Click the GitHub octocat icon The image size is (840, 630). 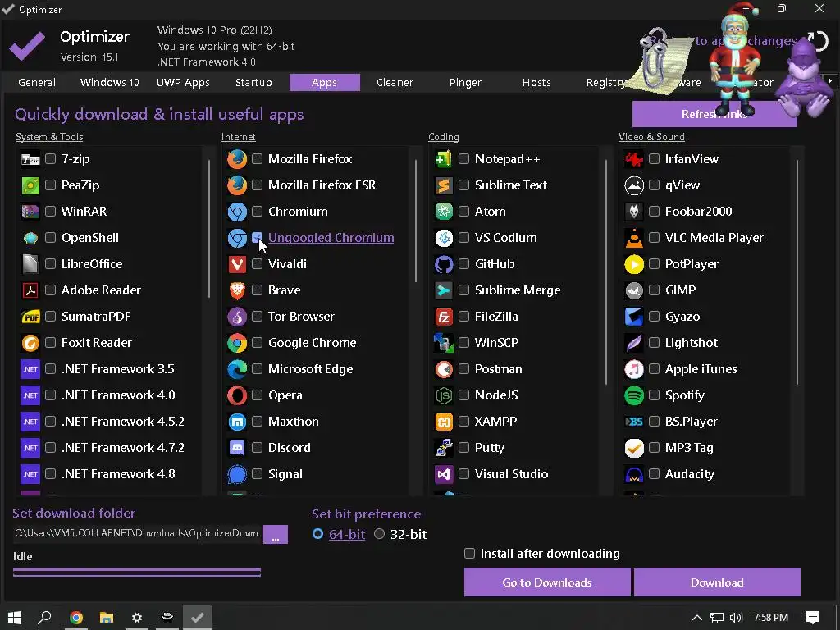[444, 264]
